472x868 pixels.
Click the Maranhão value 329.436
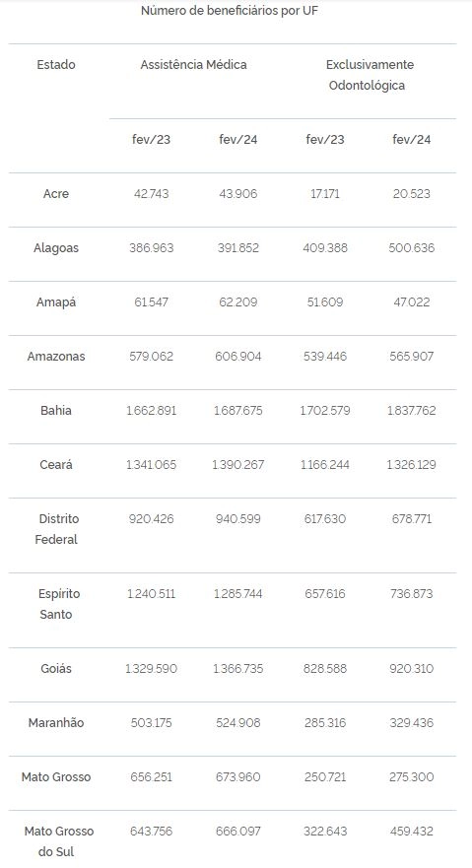coord(412,723)
